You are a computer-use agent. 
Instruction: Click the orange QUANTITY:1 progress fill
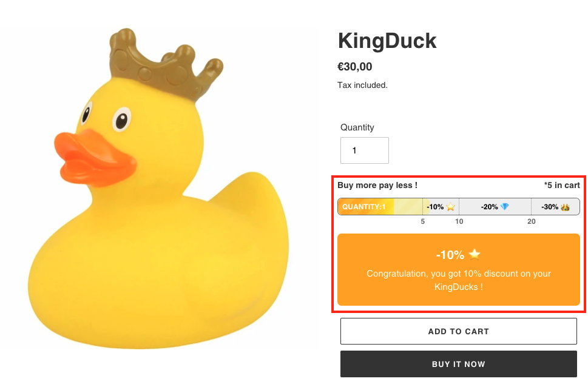(x=365, y=207)
